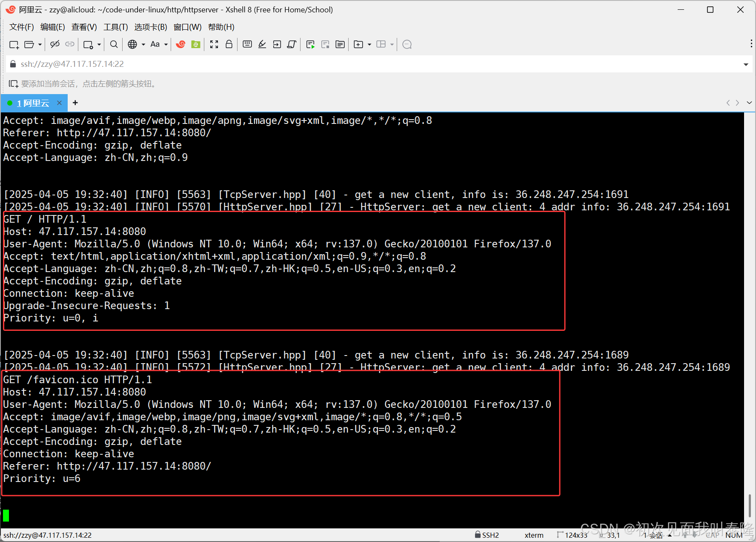Open the 查看(V) menu
Image resolution: width=756 pixels, height=542 pixels.
[x=84, y=27]
